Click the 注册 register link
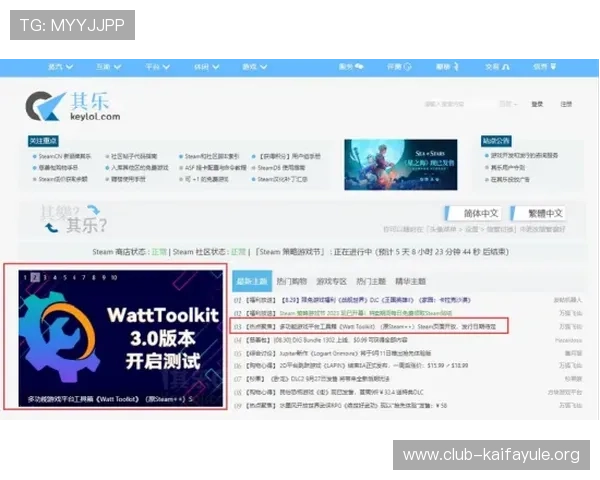 (x=566, y=104)
